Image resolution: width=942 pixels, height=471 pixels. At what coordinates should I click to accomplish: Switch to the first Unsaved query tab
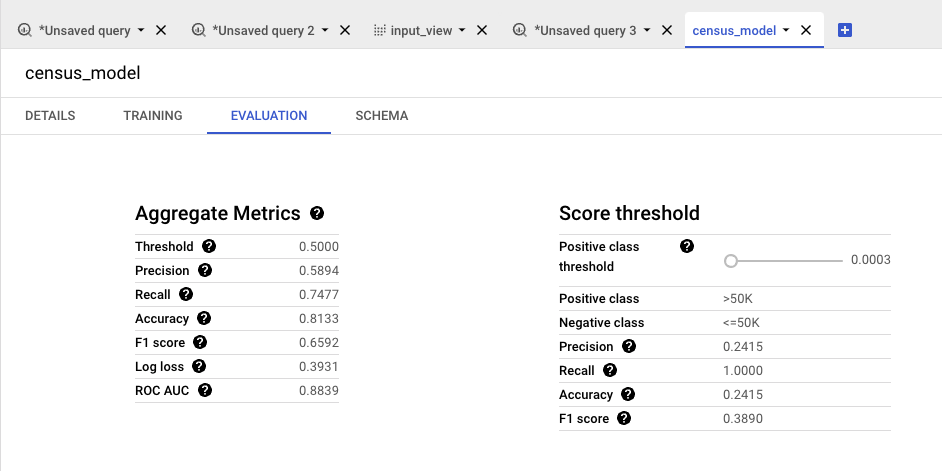[x=84, y=30]
